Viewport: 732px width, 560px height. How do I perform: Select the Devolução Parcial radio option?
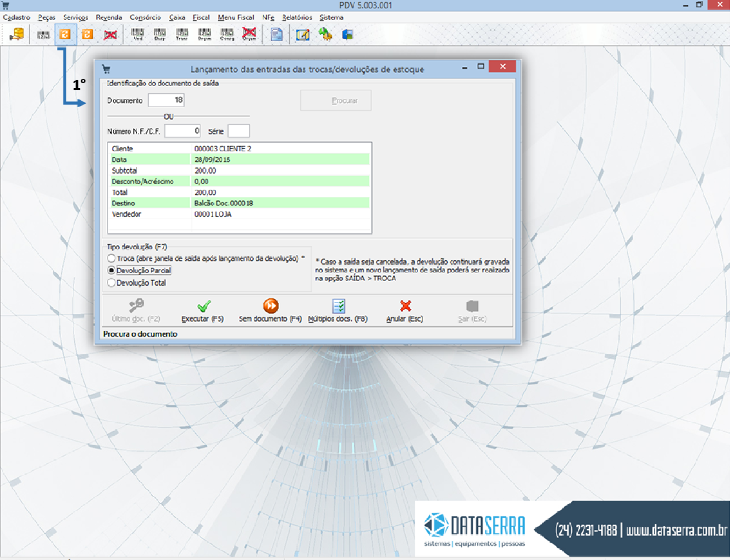111,271
